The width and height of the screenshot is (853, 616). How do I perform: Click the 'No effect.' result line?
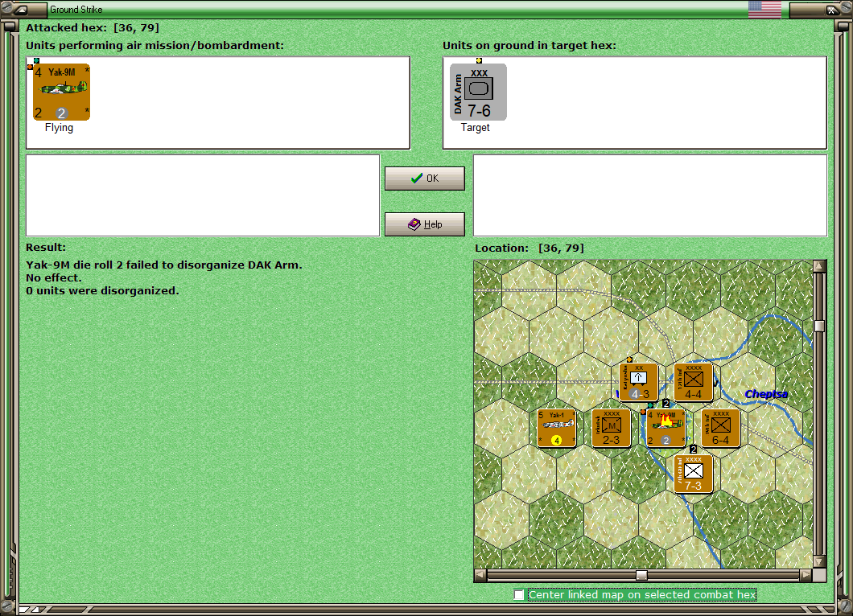pos(53,277)
